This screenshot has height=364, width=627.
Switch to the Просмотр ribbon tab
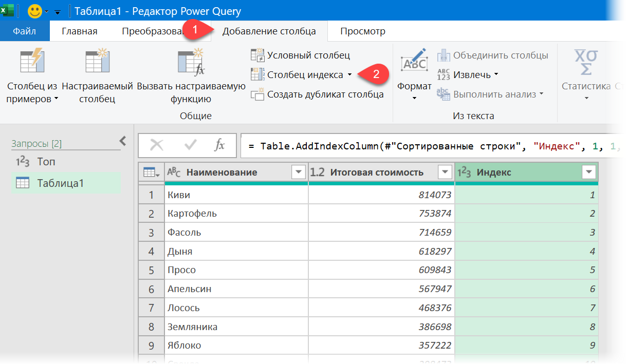[x=363, y=31]
